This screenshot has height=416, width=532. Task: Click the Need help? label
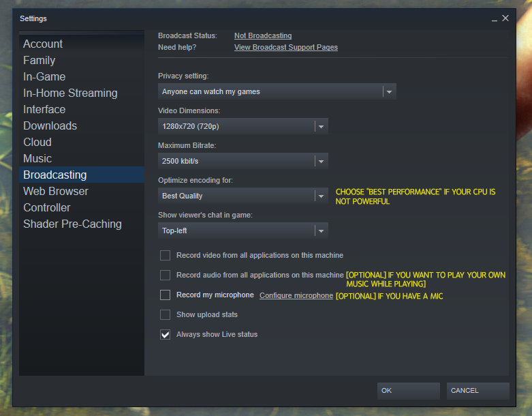tap(177, 47)
